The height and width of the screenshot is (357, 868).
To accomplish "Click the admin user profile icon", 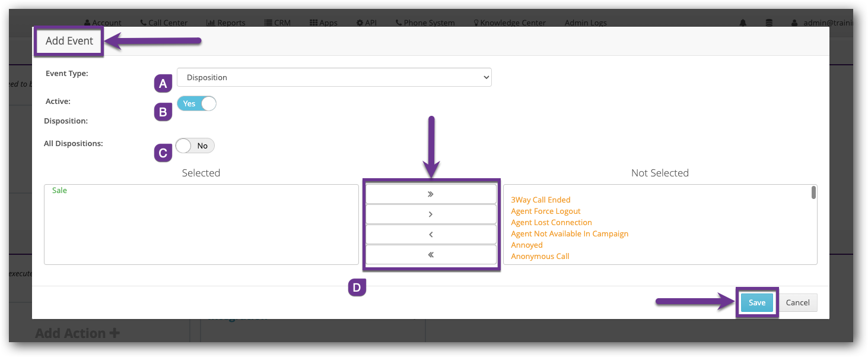I will 794,23.
